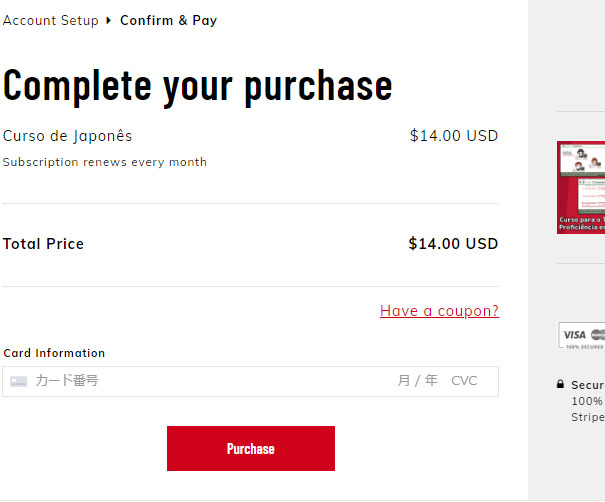Click the Total Price label
This screenshot has height=502, width=605.
pyautogui.click(x=44, y=244)
